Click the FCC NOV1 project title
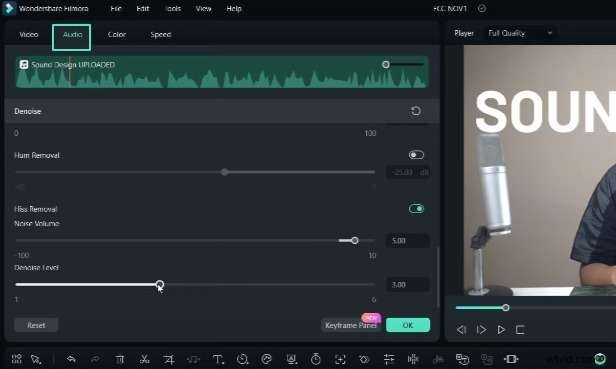 [450, 8]
